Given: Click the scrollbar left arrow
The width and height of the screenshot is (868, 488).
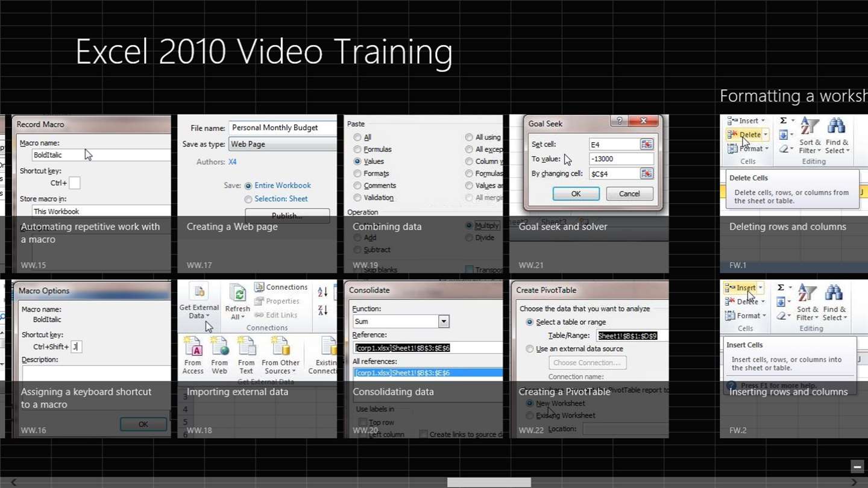Looking at the screenshot, I should pyautogui.click(x=13, y=483).
